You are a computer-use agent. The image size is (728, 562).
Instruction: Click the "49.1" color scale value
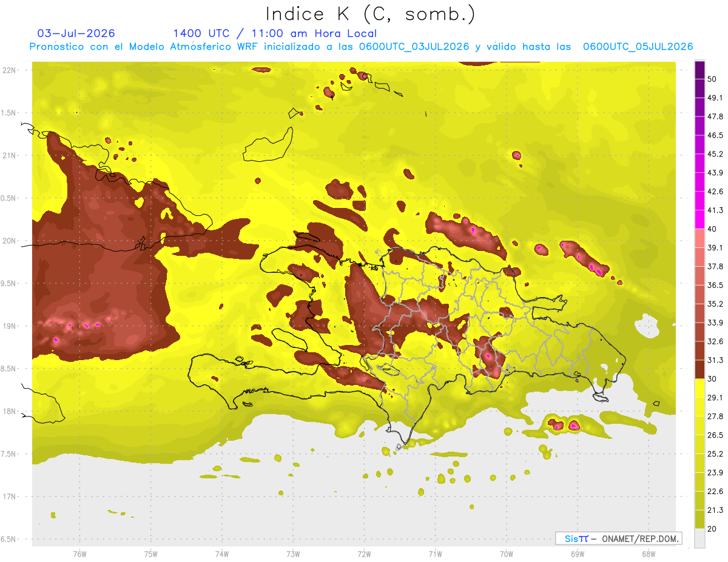tap(715, 98)
